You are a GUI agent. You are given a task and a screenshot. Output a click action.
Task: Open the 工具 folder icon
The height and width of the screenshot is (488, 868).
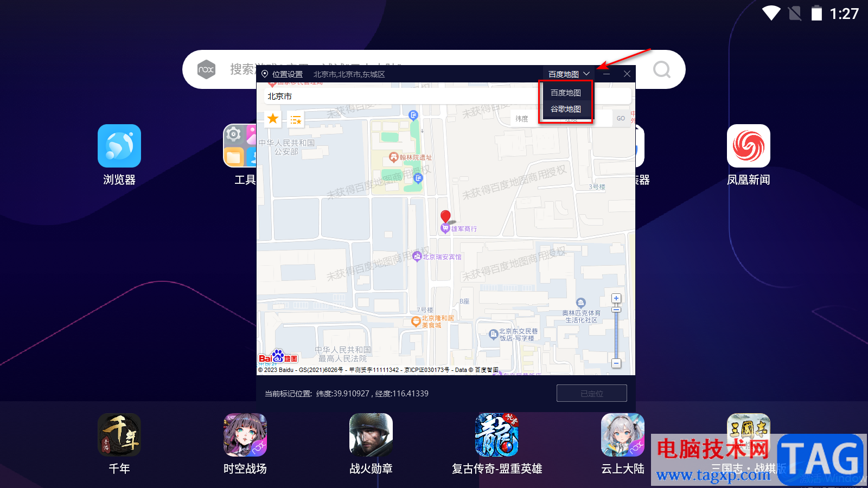[x=240, y=146]
